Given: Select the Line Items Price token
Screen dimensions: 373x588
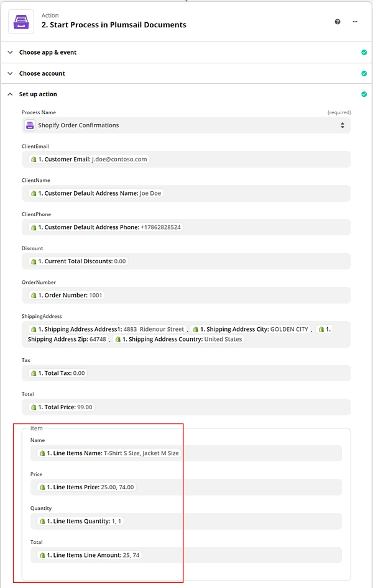Looking at the screenshot, I should (87, 487).
